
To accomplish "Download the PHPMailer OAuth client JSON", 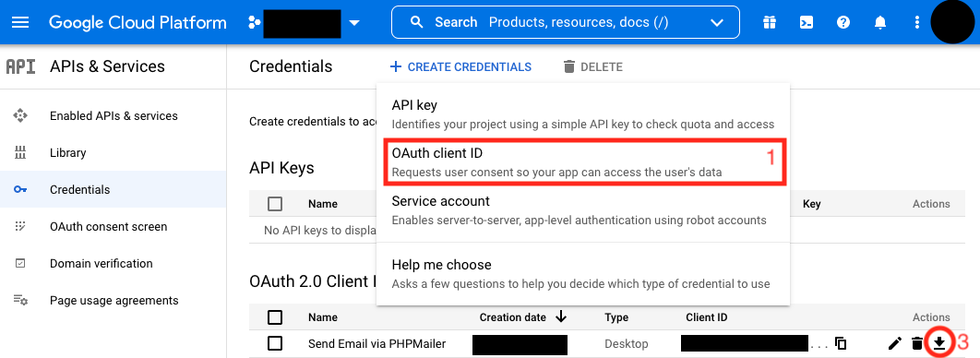I will pos(938,342).
